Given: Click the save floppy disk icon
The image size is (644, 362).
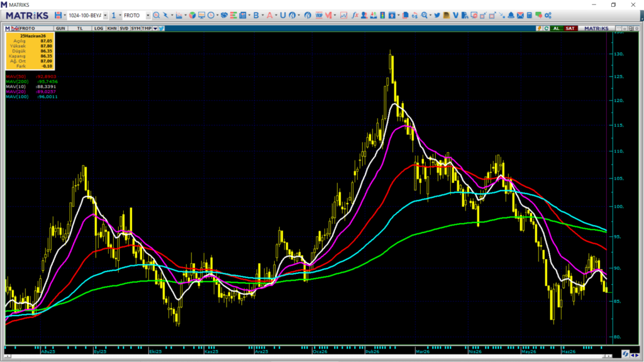Looking at the screenshot, I should pos(58,15).
